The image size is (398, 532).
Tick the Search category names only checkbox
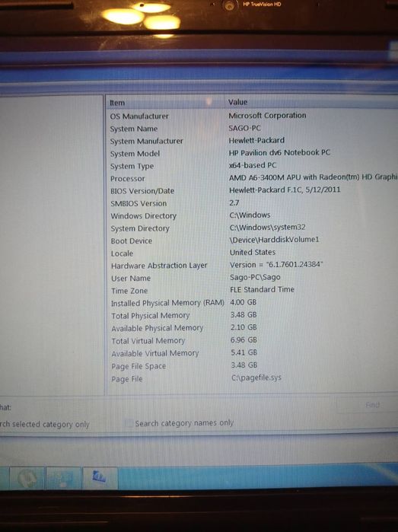(129, 423)
